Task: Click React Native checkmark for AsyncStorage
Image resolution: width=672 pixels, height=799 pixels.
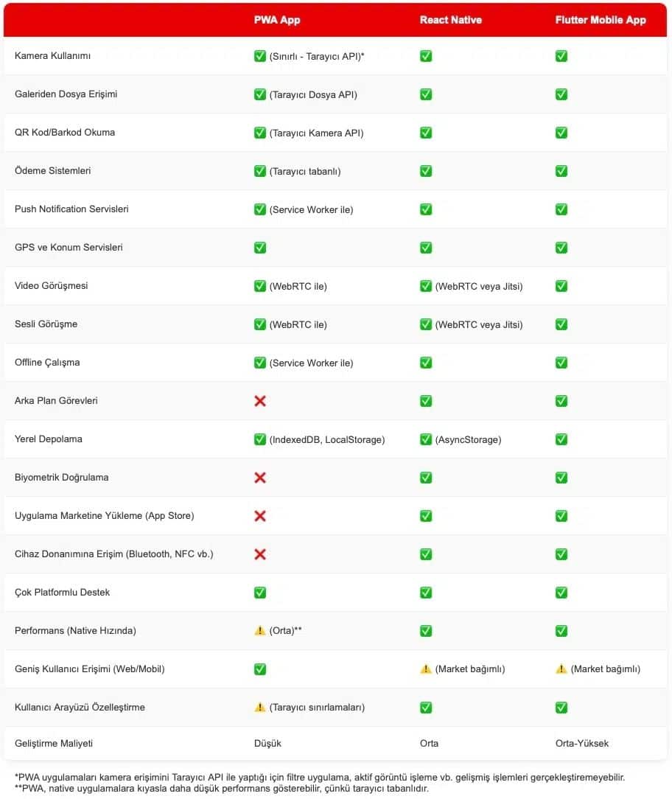Action: tap(426, 439)
